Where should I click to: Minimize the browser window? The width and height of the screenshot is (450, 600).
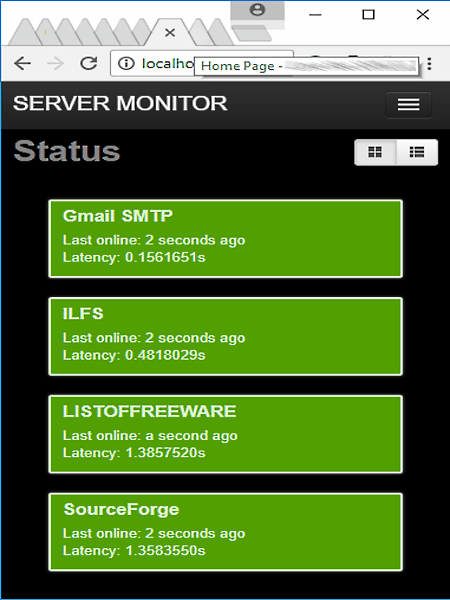pos(315,15)
